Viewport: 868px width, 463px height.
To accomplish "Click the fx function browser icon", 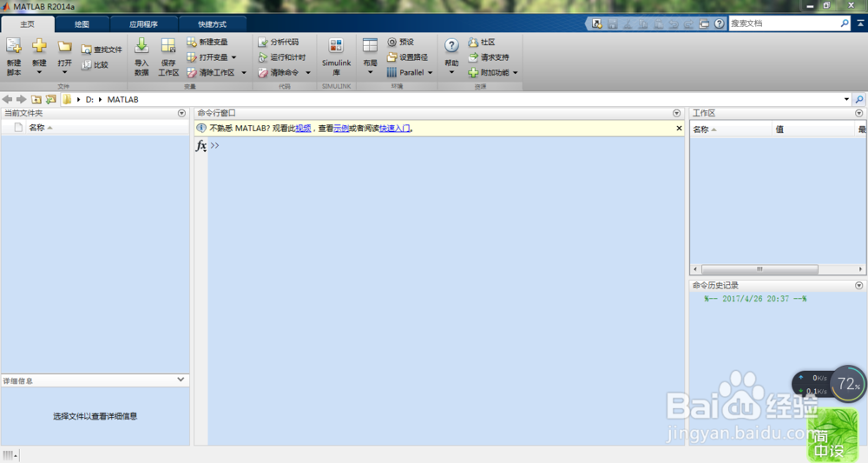I will [x=201, y=145].
